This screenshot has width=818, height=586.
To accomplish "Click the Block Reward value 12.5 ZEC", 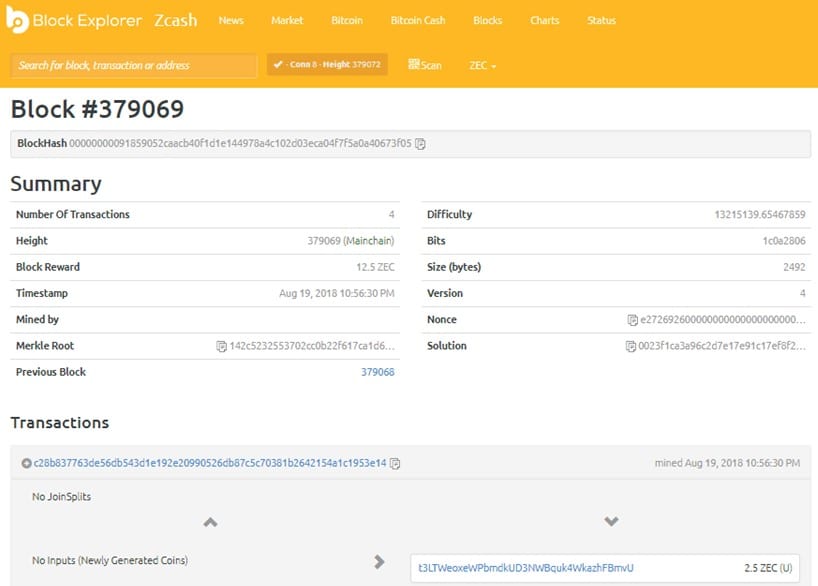I will (x=375, y=267).
